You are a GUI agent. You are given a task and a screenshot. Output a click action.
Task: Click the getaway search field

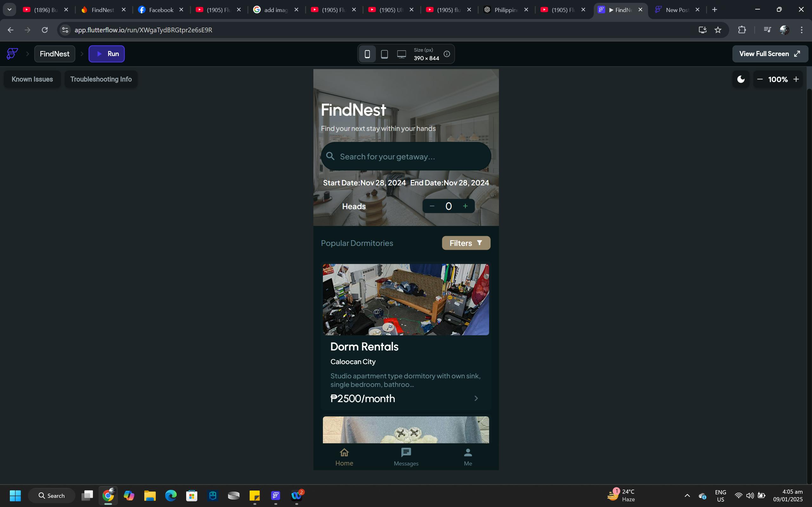[x=406, y=156]
